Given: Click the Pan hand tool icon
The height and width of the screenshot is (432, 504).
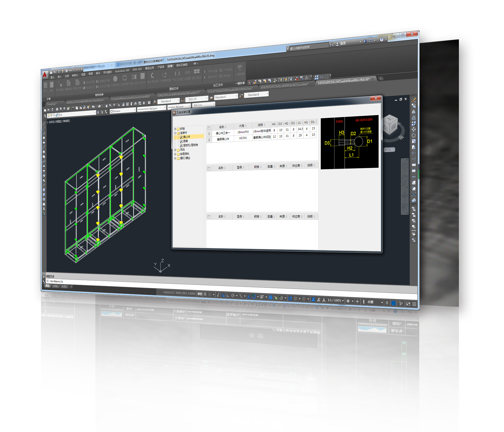Looking at the screenshot, I should click(106, 106).
